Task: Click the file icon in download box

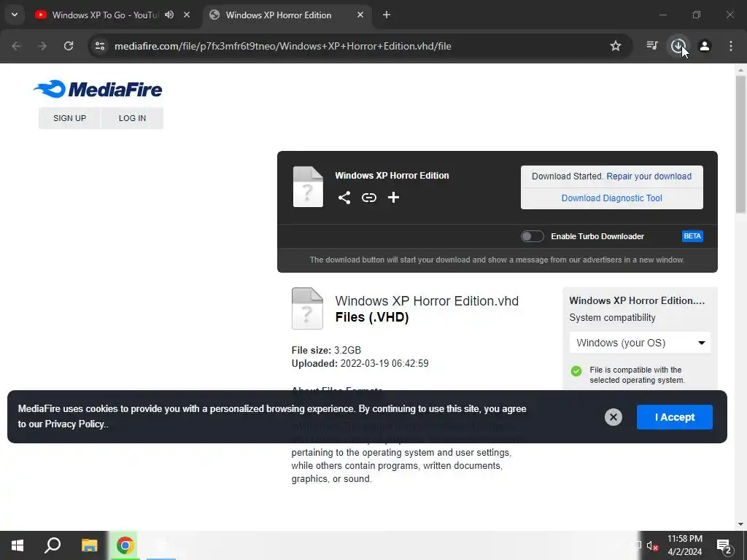Action: pos(308,187)
